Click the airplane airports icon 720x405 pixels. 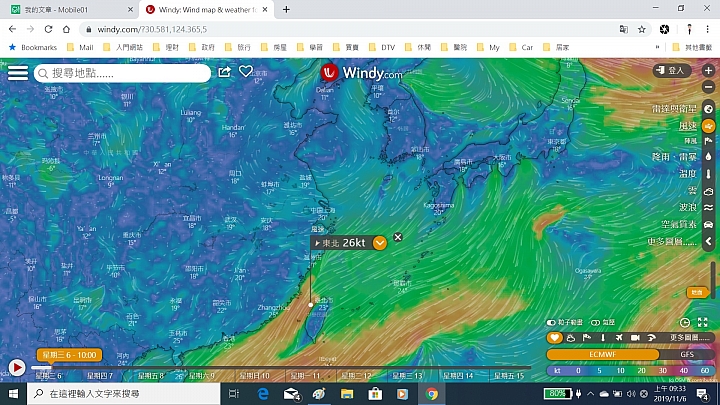tap(619, 338)
